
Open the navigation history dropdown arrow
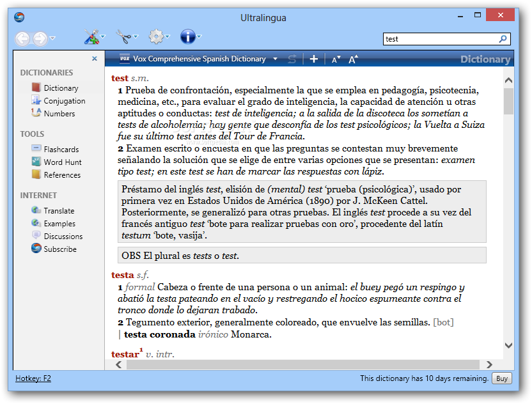(52, 38)
